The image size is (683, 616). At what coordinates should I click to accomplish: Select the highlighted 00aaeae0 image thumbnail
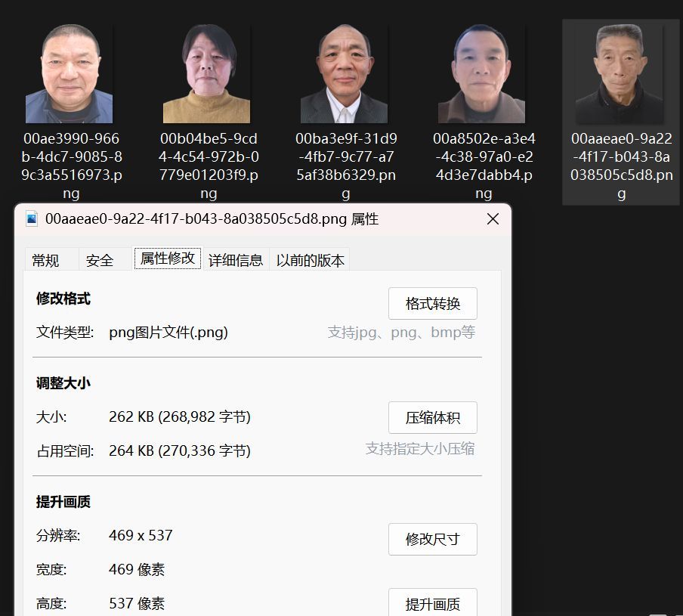click(x=620, y=73)
